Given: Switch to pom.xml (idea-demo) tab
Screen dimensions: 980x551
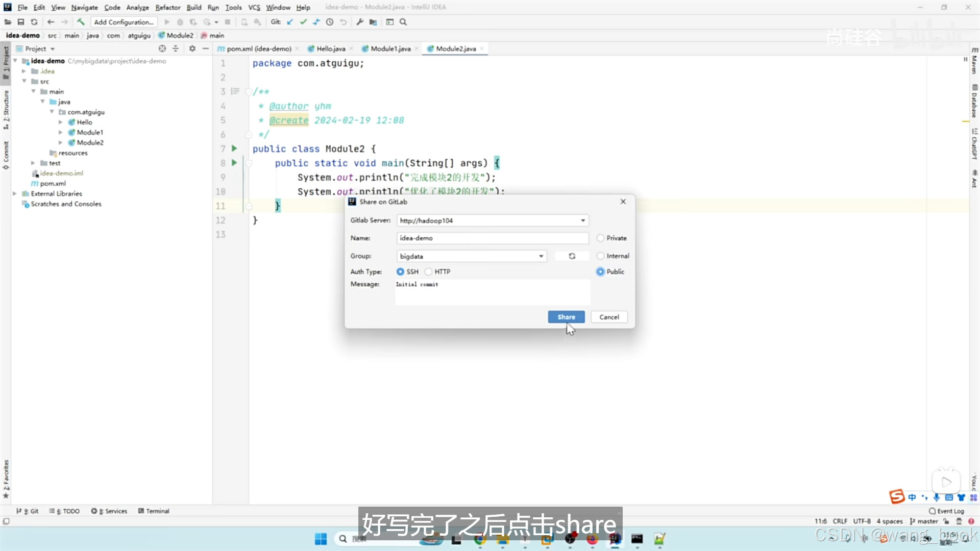Looking at the screenshot, I should point(259,49).
